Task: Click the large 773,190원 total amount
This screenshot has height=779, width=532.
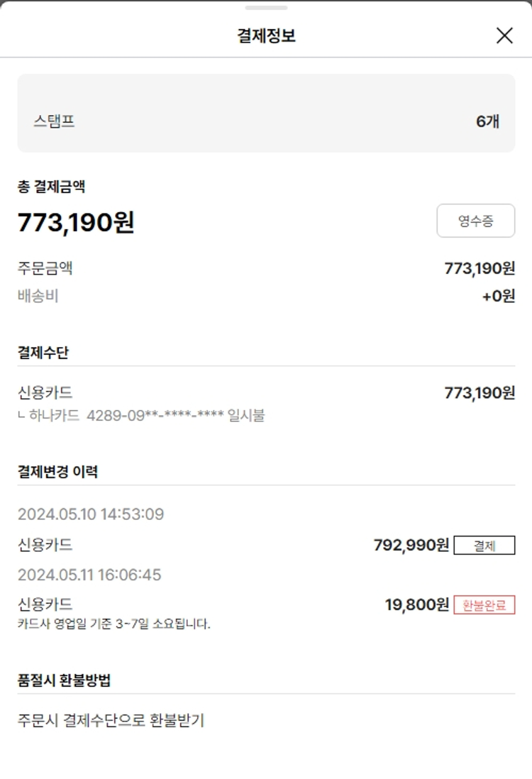Action: [x=76, y=223]
